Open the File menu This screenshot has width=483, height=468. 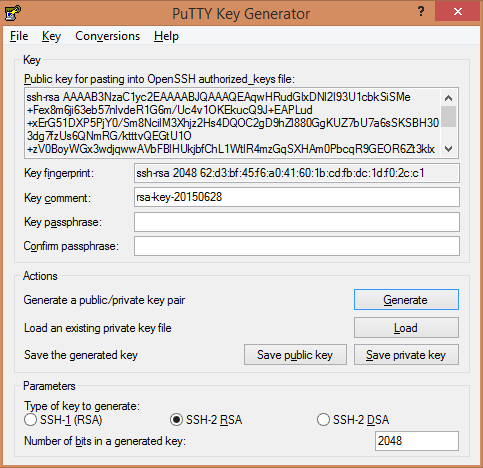click(19, 36)
